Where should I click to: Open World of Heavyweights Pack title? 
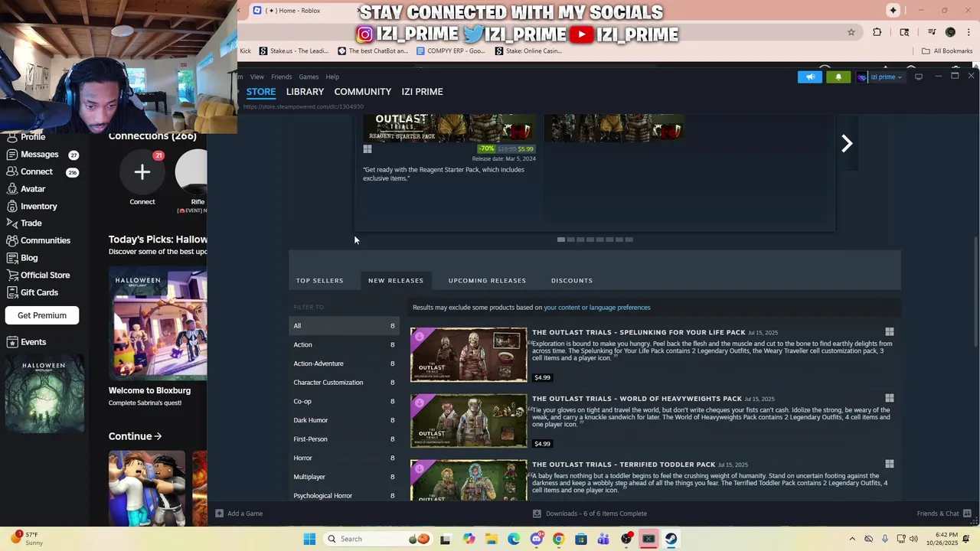tap(637, 399)
